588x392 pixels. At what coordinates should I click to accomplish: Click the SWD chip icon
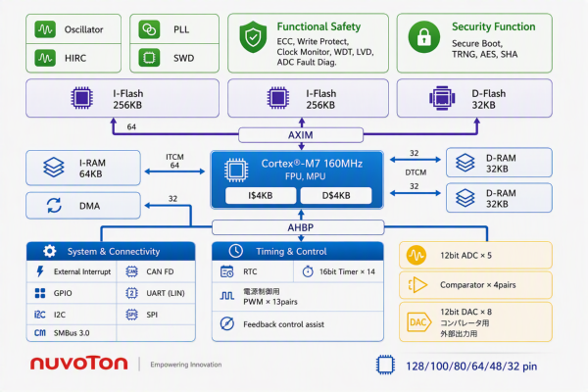click(149, 58)
